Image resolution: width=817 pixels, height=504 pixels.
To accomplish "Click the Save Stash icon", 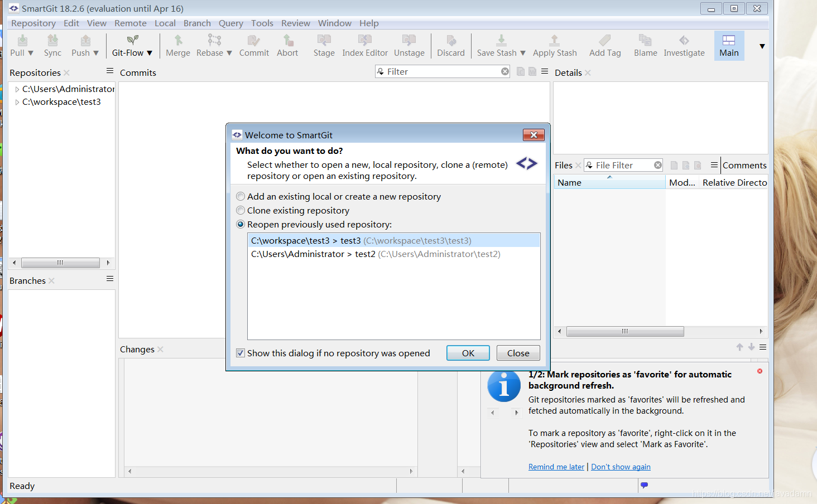I will click(x=501, y=41).
